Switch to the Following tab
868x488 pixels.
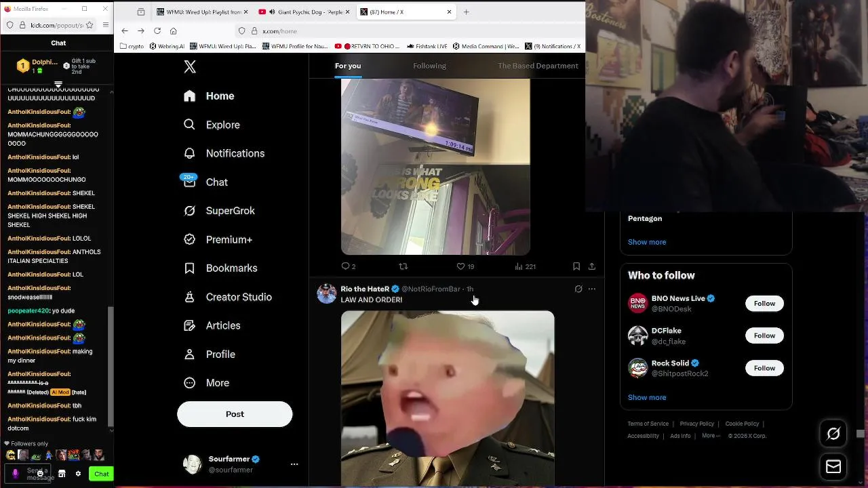tap(429, 66)
